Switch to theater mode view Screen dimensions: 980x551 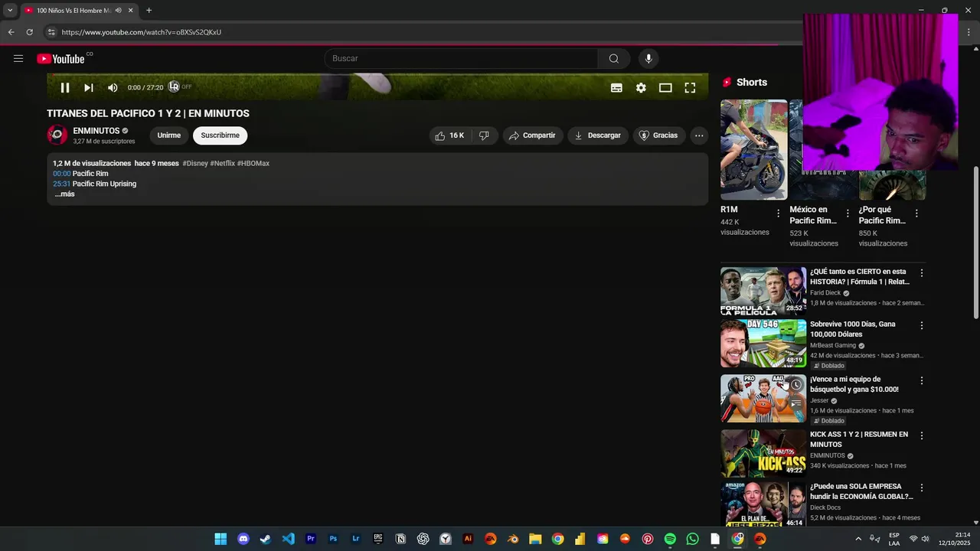tap(665, 88)
